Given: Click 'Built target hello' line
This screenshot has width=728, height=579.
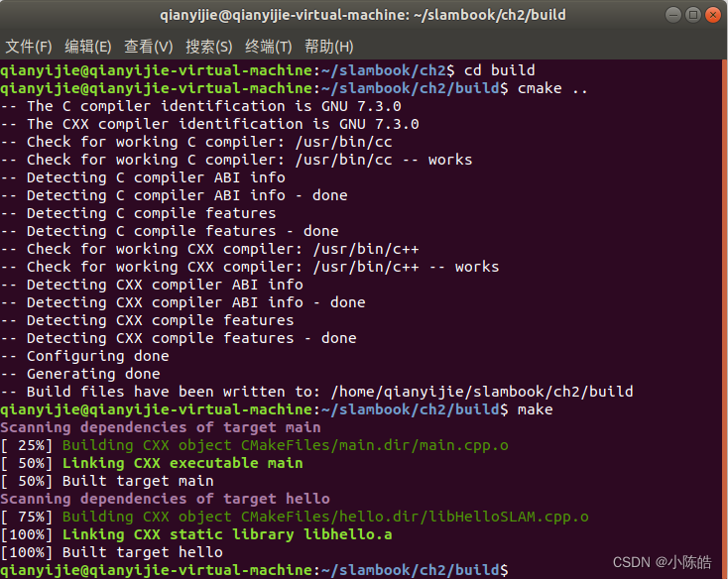Looking at the screenshot, I should click(x=111, y=552).
